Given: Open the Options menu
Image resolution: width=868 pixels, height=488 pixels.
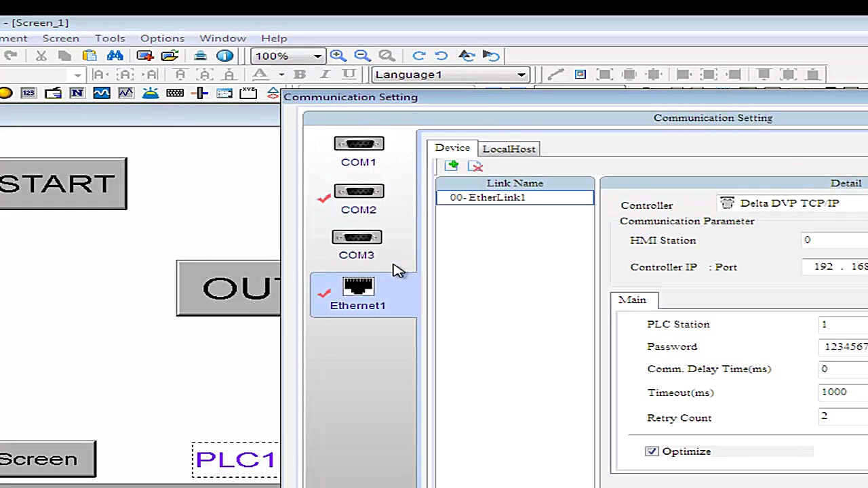Looking at the screenshot, I should (x=162, y=38).
